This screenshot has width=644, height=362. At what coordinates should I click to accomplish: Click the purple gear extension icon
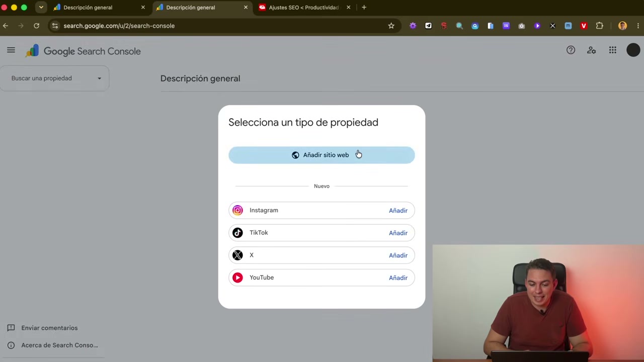(413, 26)
